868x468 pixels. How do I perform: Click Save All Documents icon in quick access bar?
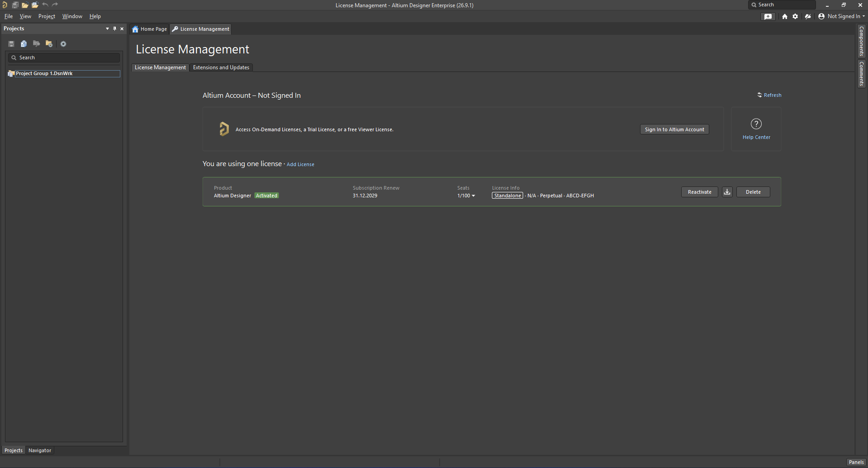coord(15,5)
